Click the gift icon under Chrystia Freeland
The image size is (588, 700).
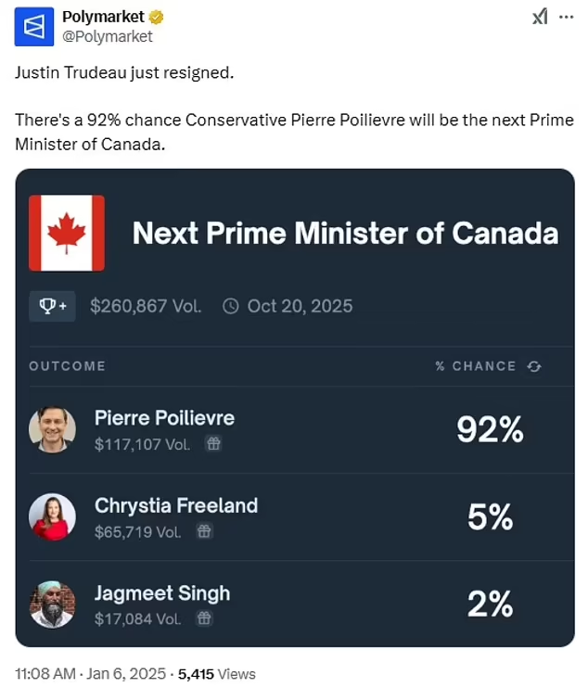pyautogui.click(x=204, y=531)
